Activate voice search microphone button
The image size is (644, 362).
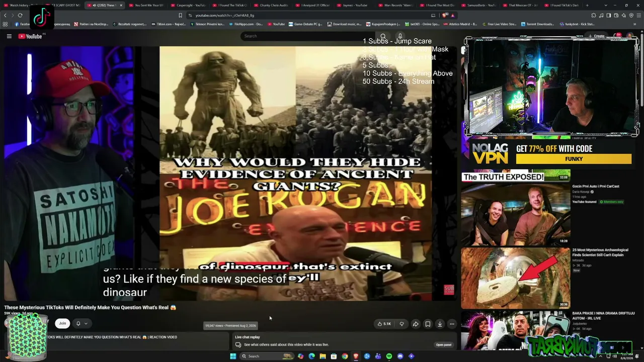pos(400,36)
